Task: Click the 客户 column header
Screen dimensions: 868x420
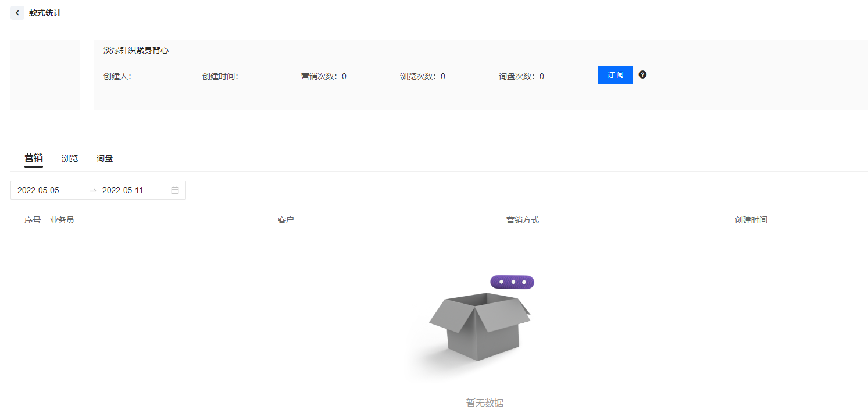Action: pos(286,220)
